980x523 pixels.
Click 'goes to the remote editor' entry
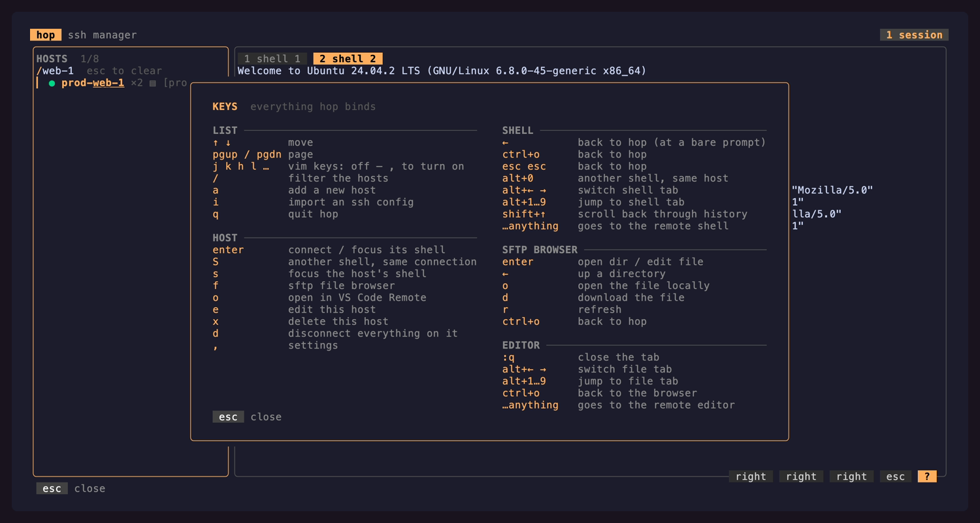pyautogui.click(x=656, y=405)
